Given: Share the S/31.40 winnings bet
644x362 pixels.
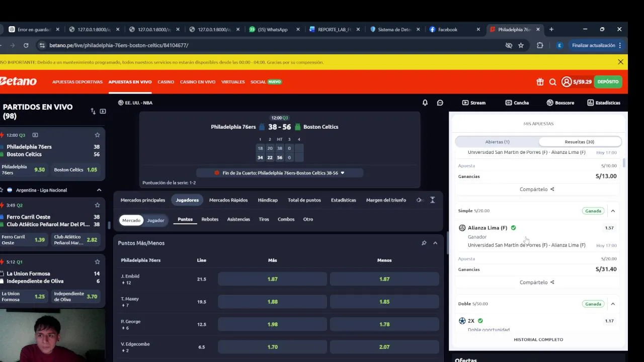Looking at the screenshot, I should click(537, 282).
